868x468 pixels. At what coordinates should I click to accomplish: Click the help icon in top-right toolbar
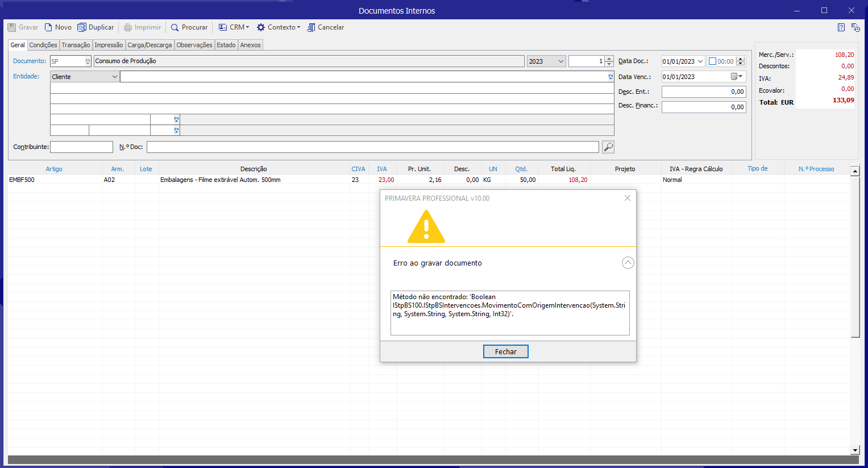pos(841,27)
